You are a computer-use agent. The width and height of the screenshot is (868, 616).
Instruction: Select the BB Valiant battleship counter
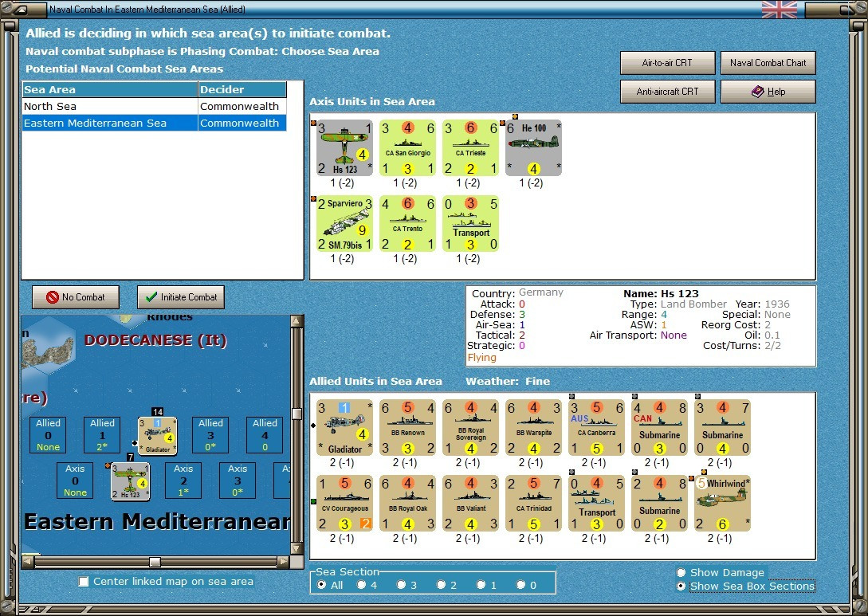pos(470,504)
